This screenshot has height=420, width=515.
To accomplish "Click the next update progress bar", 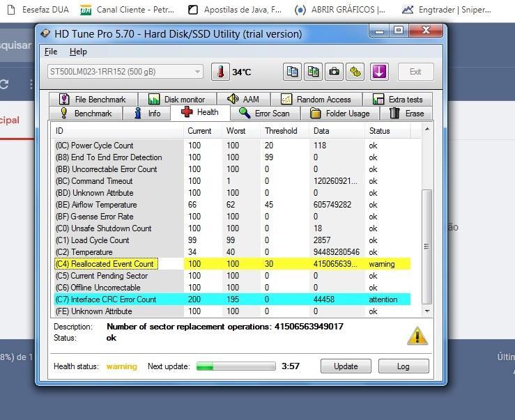I will tap(236, 366).
